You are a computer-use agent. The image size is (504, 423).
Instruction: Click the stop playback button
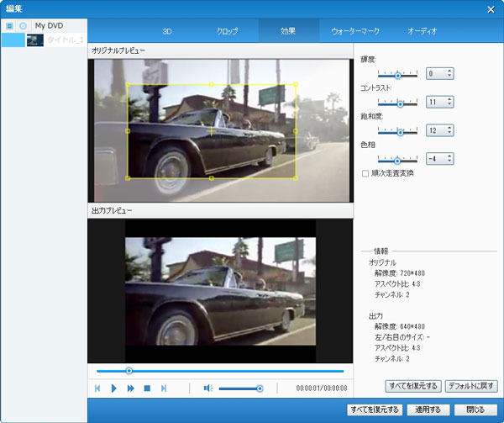coord(147,388)
